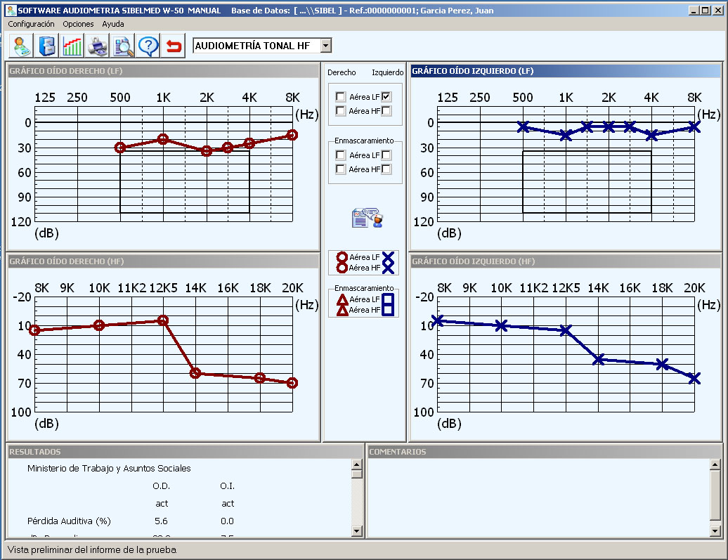
Task: Go back using the red return arrow
Action: 173,46
